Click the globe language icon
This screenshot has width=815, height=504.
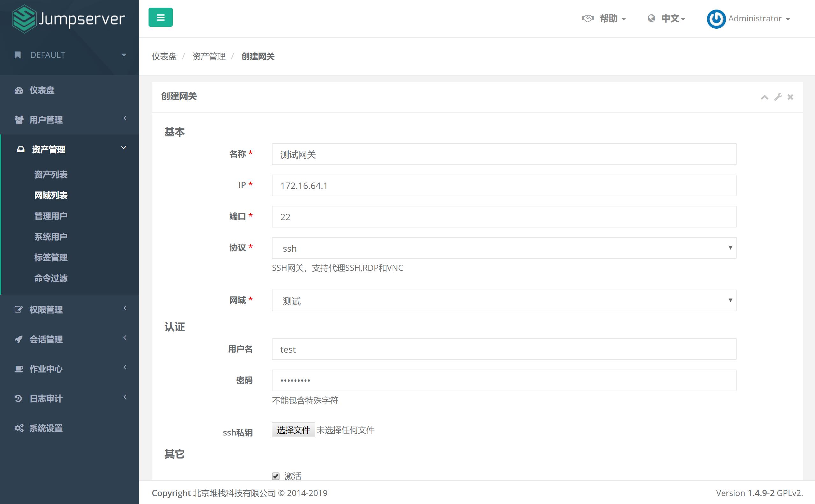tap(651, 18)
